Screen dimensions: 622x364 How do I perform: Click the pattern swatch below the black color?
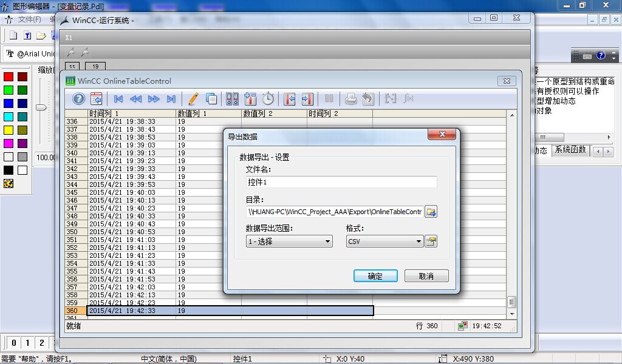9,183
